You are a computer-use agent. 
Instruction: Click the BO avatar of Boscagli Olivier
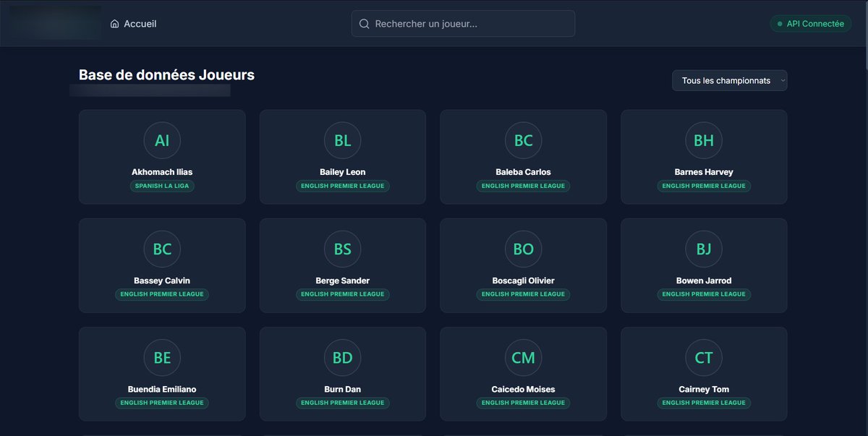pyautogui.click(x=523, y=249)
